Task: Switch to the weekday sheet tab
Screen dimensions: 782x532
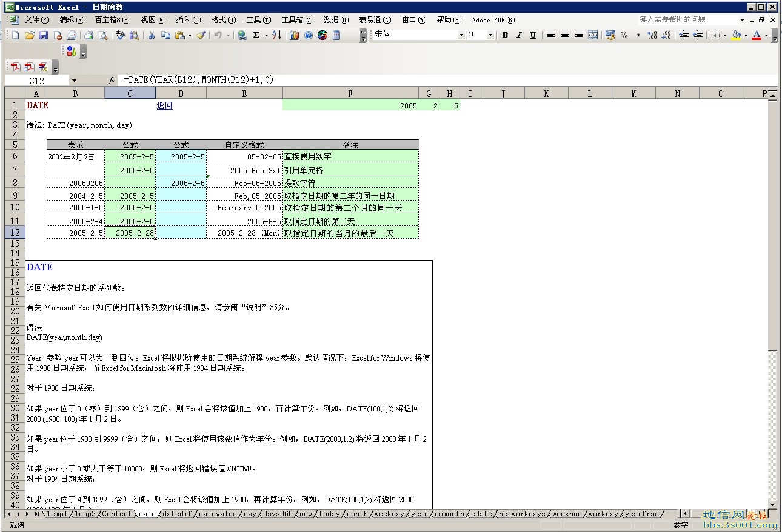Action: [x=389, y=514]
